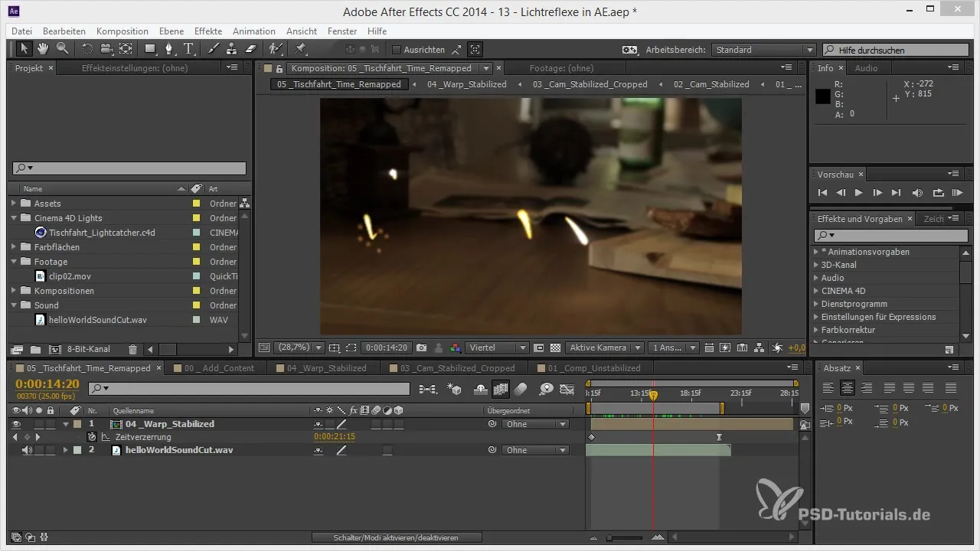Select the Pan Behind anchor point tool
The width and height of the screenshot is (980, 551).
126,49
